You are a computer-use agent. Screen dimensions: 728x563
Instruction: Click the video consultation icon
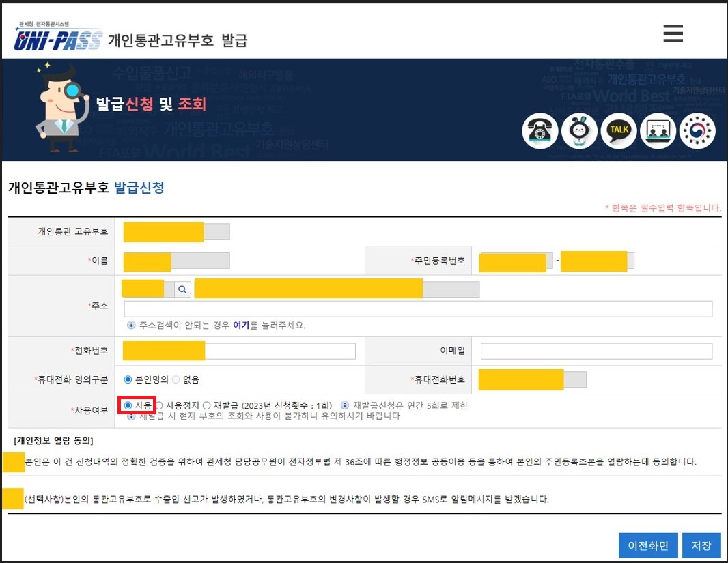coord(657,131)
